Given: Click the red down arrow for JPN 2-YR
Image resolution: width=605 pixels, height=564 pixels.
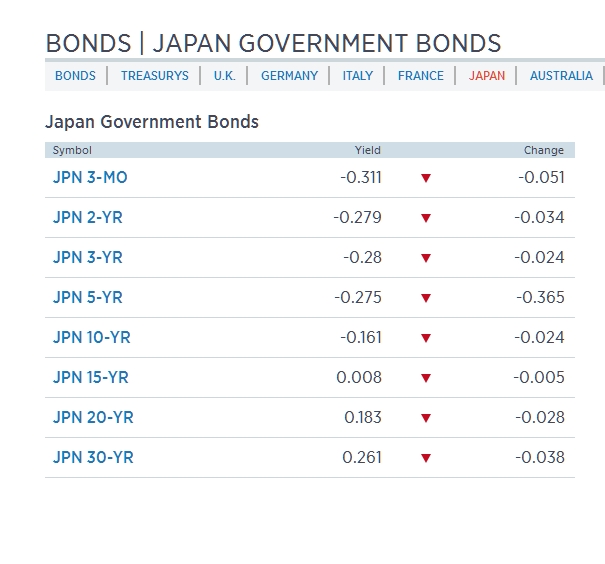Looking at the screenshot, I should tap(425, 218).
